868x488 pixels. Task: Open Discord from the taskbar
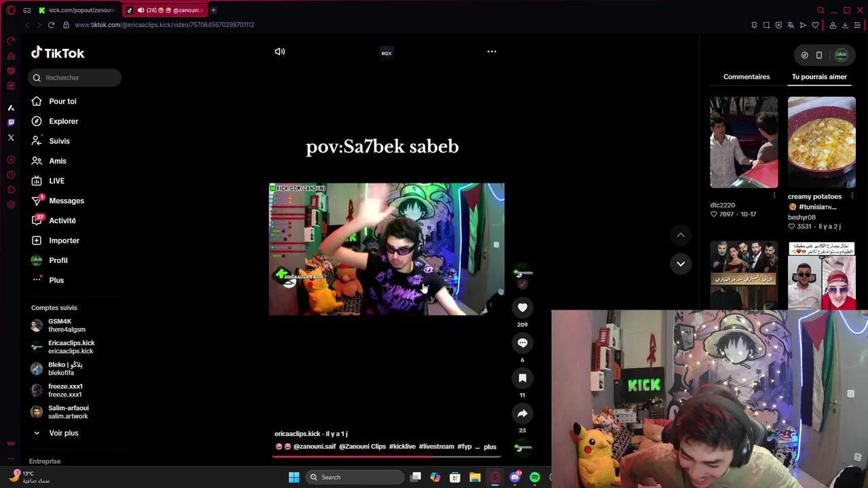pos(515,477)
